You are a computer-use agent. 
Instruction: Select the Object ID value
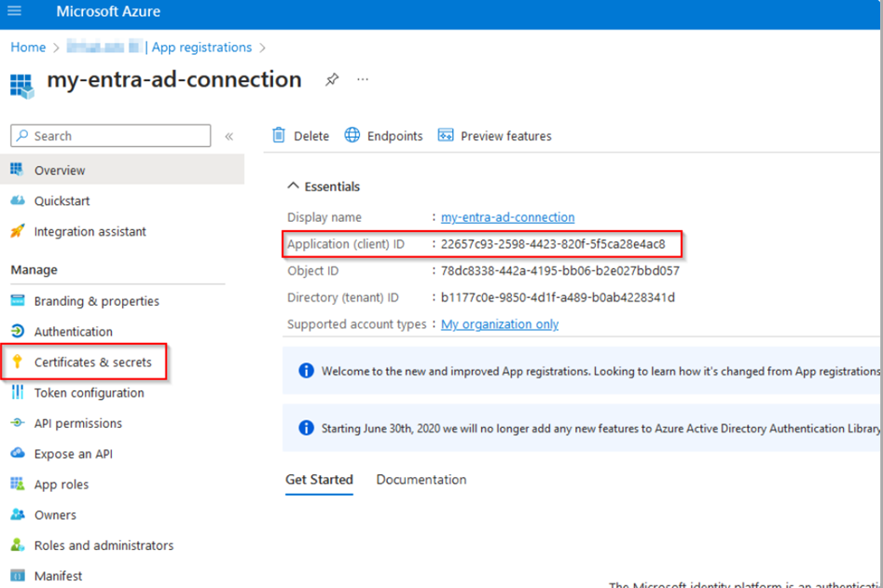point(559,270)
